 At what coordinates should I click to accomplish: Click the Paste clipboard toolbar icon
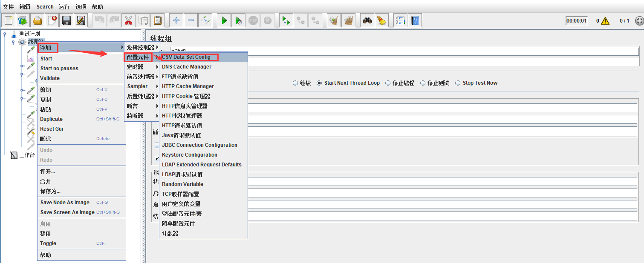(158, 20)
